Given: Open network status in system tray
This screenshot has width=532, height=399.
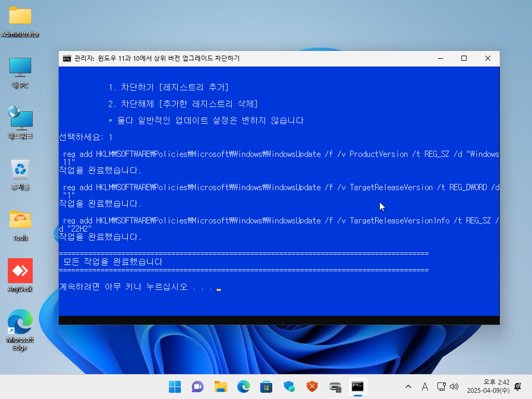Looking at the screenshot, I should pos(441,387).
